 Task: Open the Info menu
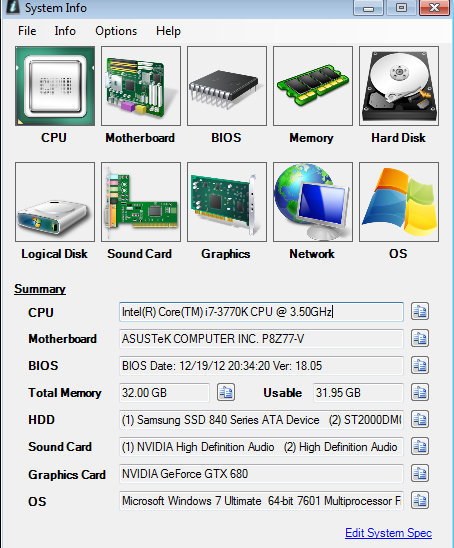click(65, 31)
